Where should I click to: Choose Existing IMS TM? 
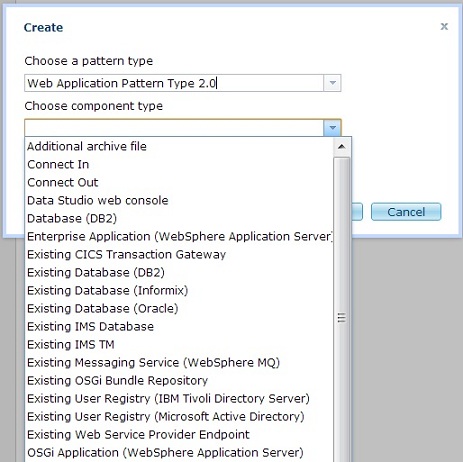(x=179, y=344)
